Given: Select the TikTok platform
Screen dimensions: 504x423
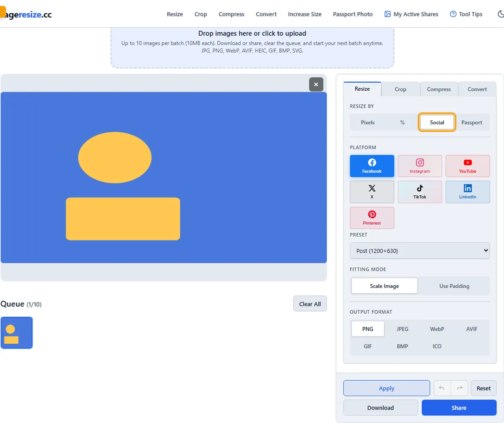Looking at the screenshot, I should click(x=420, y=192).
